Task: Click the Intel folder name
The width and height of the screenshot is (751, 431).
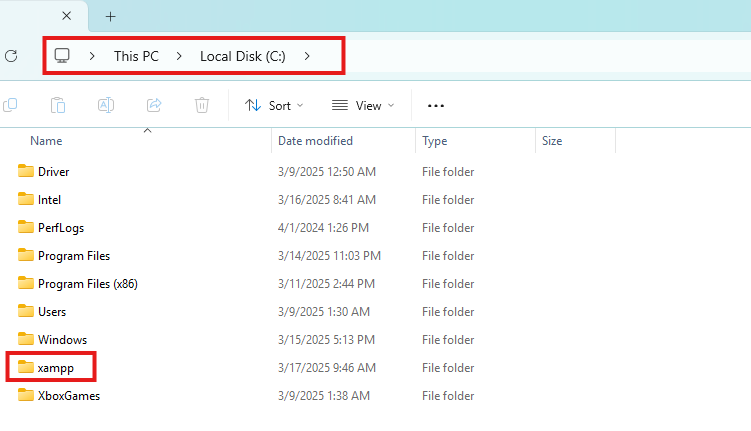Action: (x=49, y=200)
